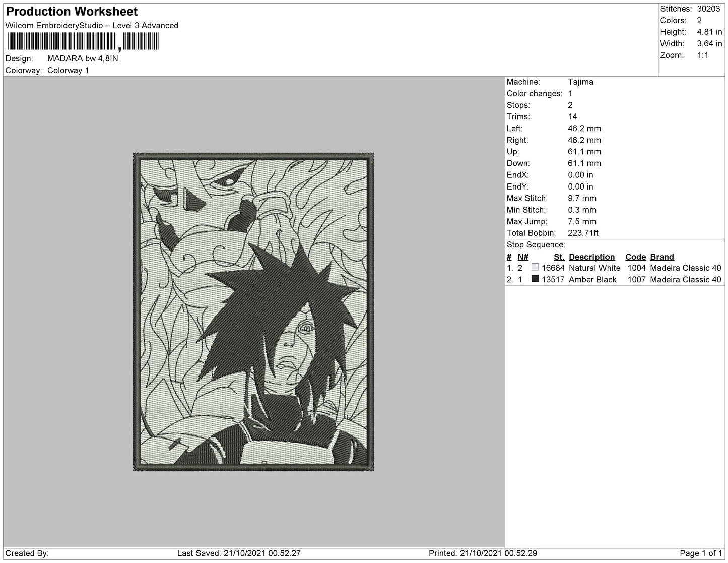Click the Amber Black color swatch

pyautogui.click(x=535, y=279)
